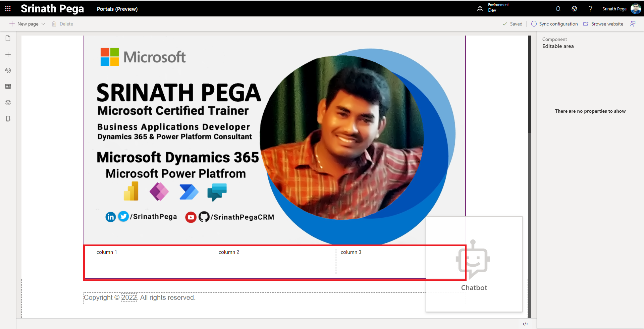The image size is (644, 329).
Task: Open the app launcher waffle icon
Action: coord(8,9)
